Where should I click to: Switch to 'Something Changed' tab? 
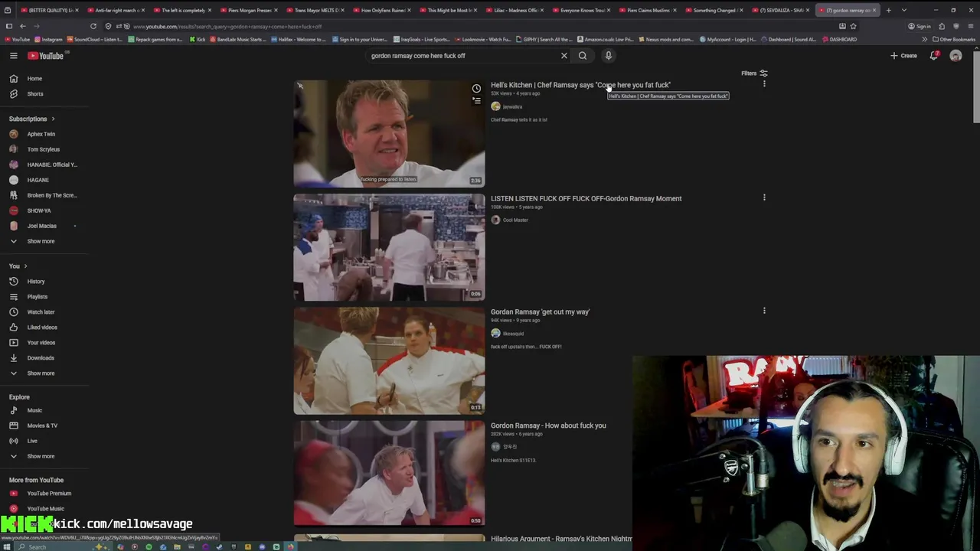pos(716,10)
